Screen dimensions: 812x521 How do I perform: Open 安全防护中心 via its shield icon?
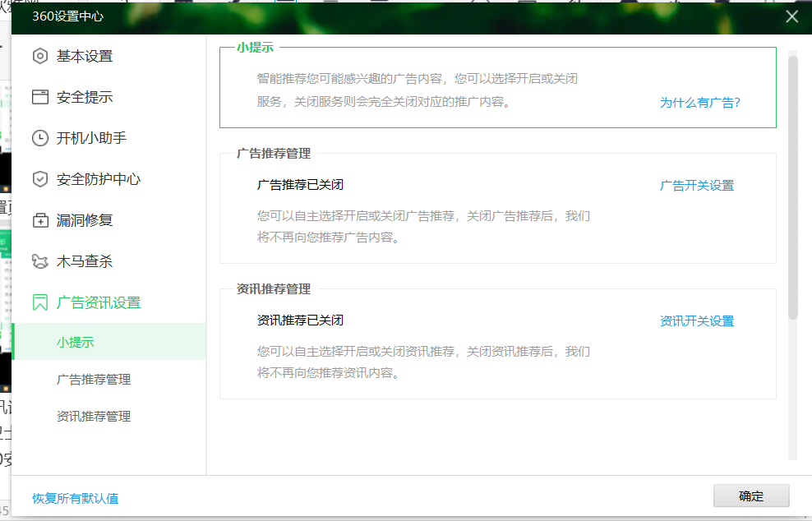40,179
